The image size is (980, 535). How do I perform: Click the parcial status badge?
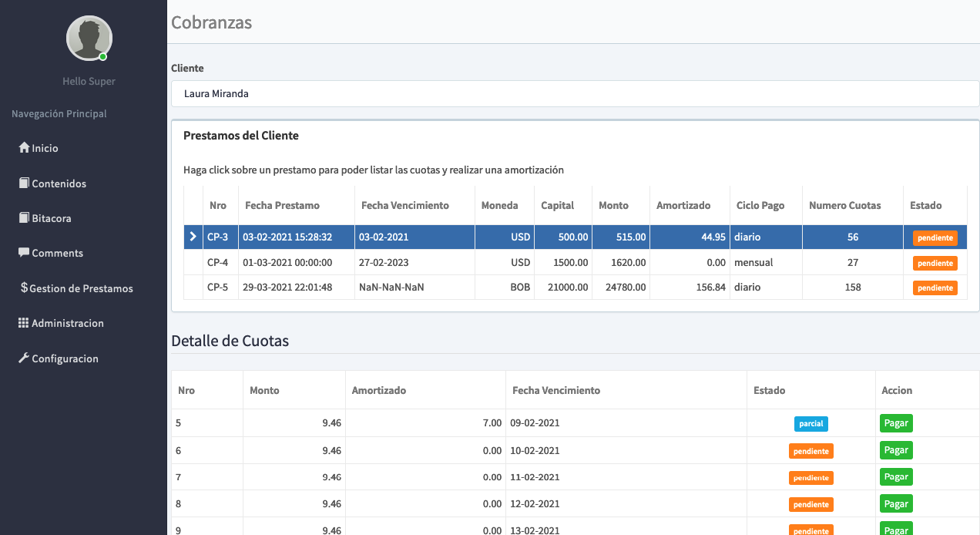pos(811,423)
